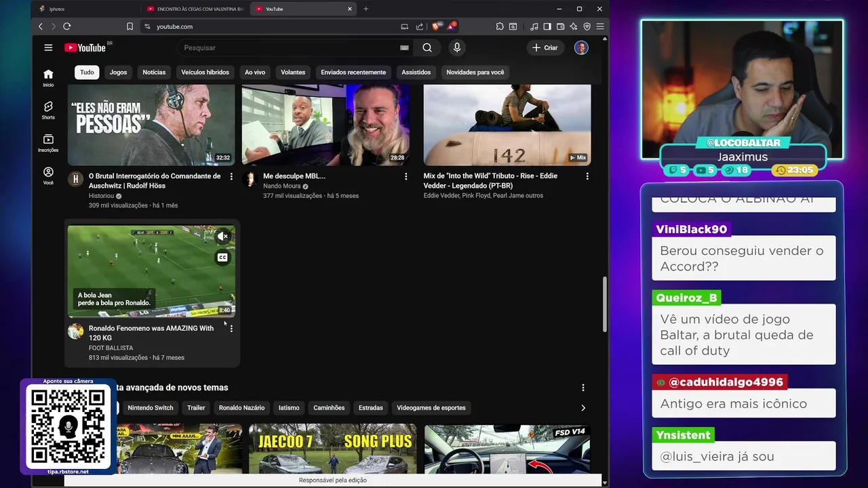Open Você in the sidebar
This screenshot has height=488, width=868.
pyautogui.click(x=48, y=176)
